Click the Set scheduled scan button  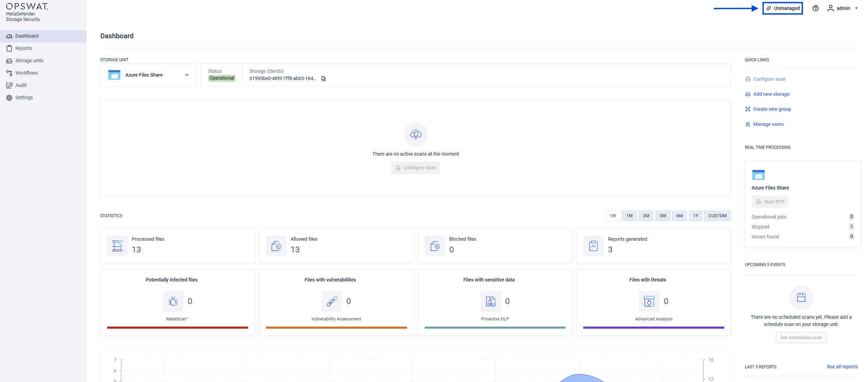tap(801, 338)
